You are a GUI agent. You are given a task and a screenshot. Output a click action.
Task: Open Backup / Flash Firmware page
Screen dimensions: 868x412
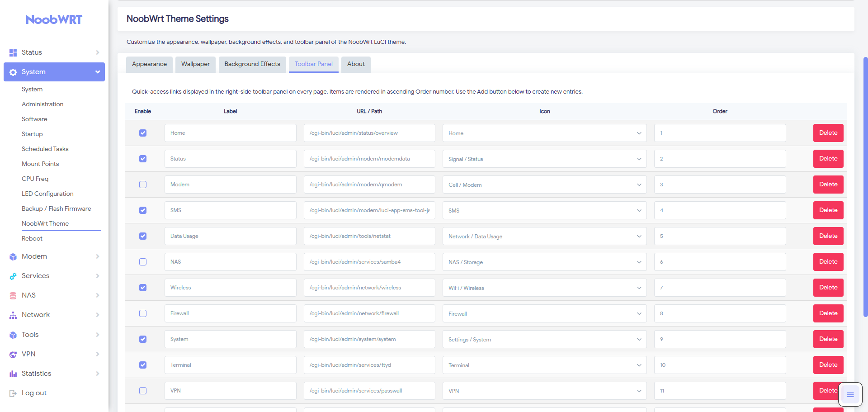point(57,208)
